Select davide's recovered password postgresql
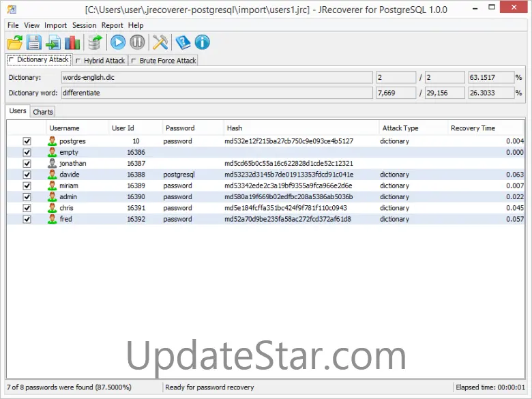The width and height of the screenshot is (532, 399). click(179, 175)
